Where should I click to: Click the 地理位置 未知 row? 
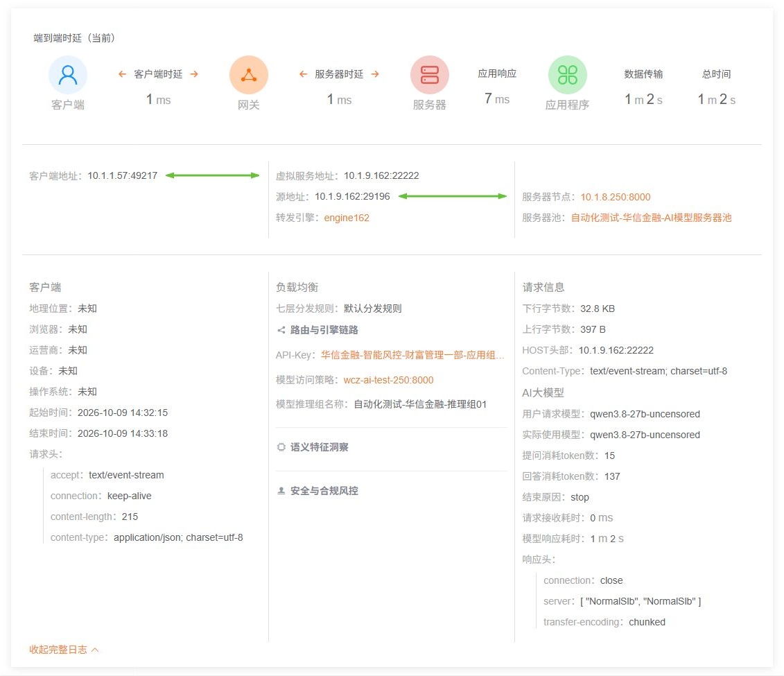(63, 309)
